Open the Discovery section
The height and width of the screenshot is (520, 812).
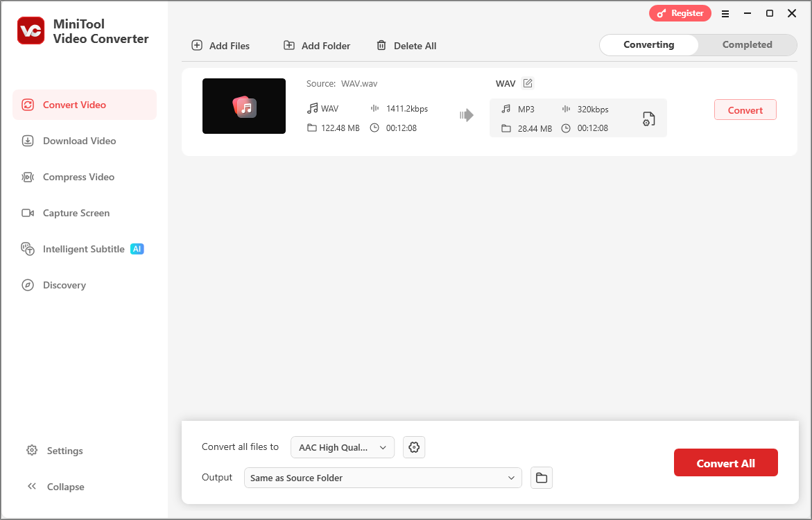(x=64, y=285)
